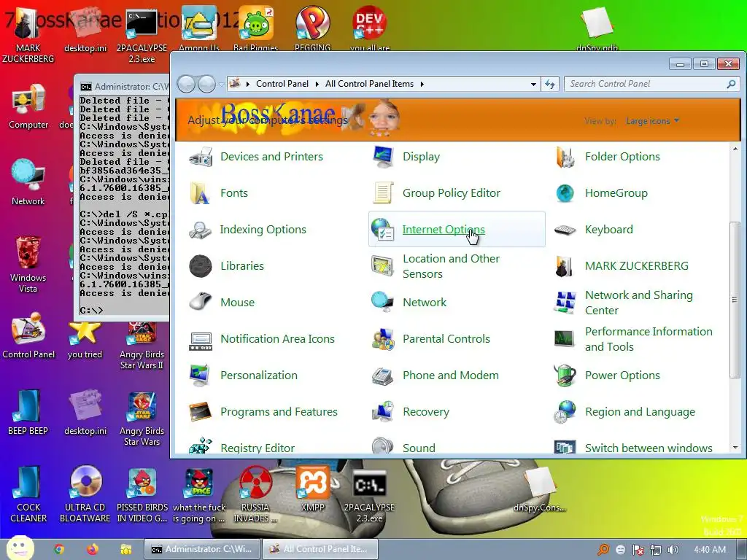
Task: Open the Recovery icon
Action: coord(383,412)
